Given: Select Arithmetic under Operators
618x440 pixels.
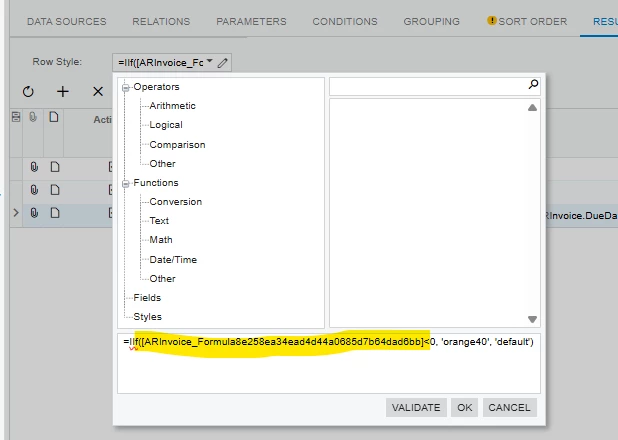Looking at the screenshot, I should click(x=173, y=106).
